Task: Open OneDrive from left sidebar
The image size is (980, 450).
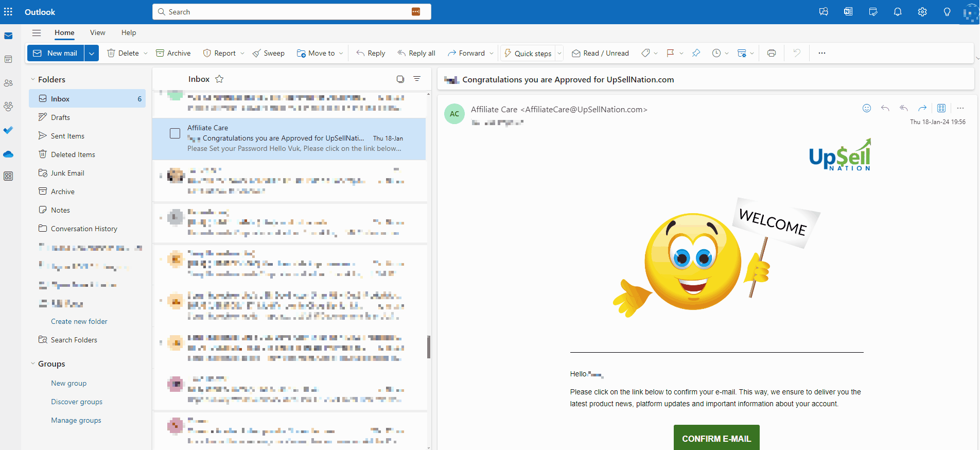Action: pyautogui.click(x=8, y=154)
